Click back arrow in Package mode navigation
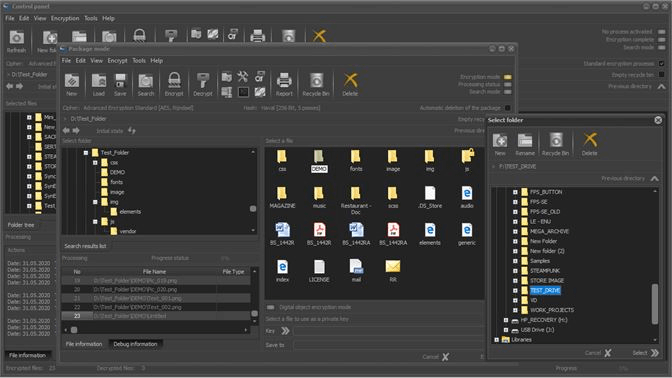672x378 pixels. click(66, 130)
